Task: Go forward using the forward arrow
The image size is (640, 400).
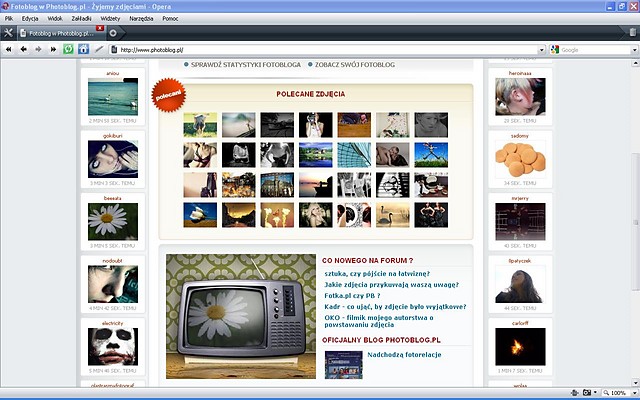Action: point(38,49)
